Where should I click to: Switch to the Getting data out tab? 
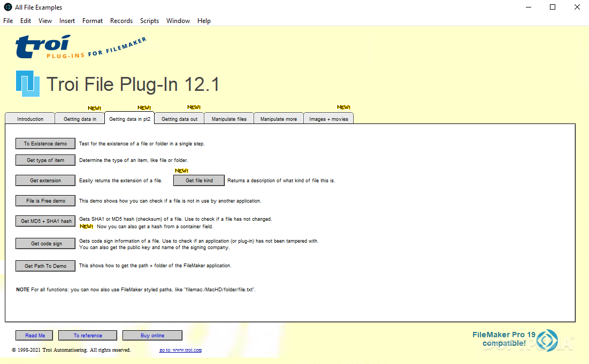click(x=180, y=119)
